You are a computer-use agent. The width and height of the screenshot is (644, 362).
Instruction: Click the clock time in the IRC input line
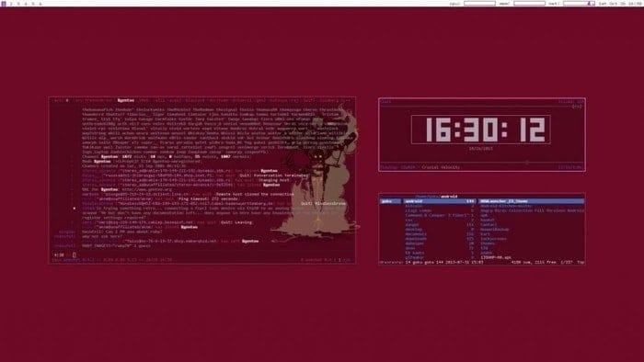pyautogui.click(x=59, y=255)
